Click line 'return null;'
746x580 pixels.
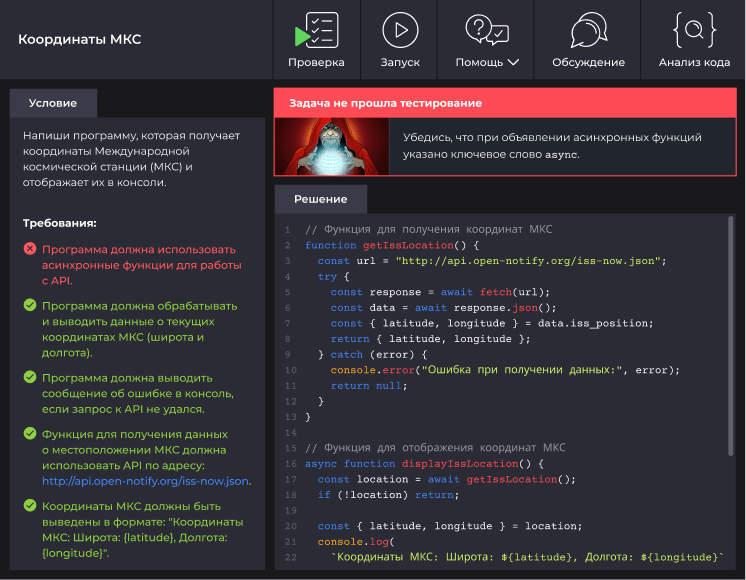(369, 385)
